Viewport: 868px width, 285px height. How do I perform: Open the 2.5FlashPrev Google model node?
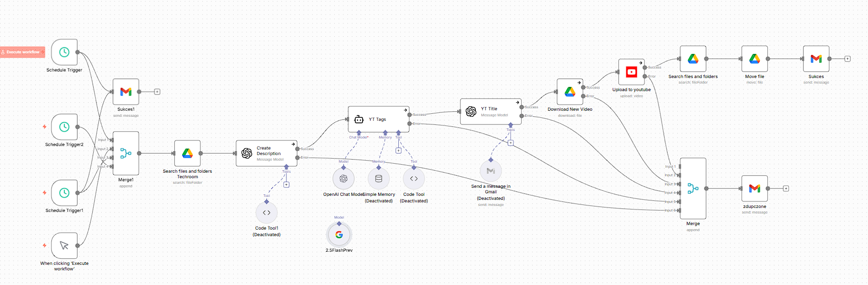tap(339, 235)
